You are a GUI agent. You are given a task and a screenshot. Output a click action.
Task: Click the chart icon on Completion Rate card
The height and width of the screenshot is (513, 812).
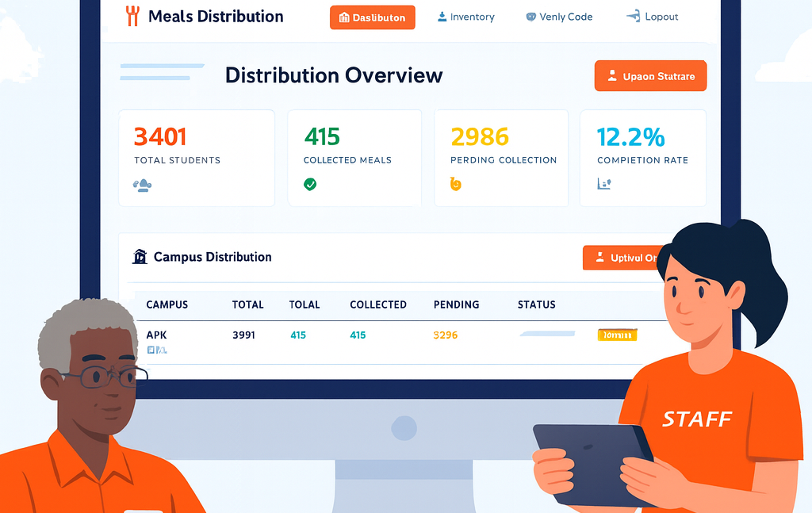(603, 183)
